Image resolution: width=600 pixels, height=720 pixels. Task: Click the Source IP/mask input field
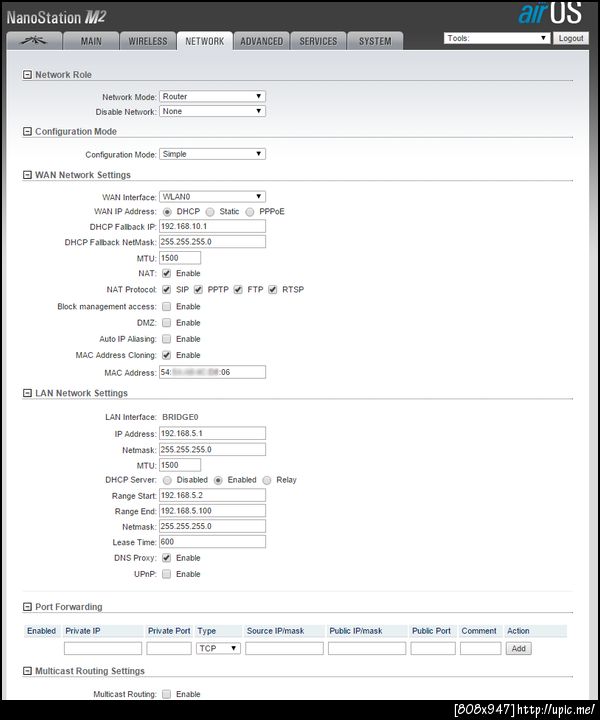[284, 648]
